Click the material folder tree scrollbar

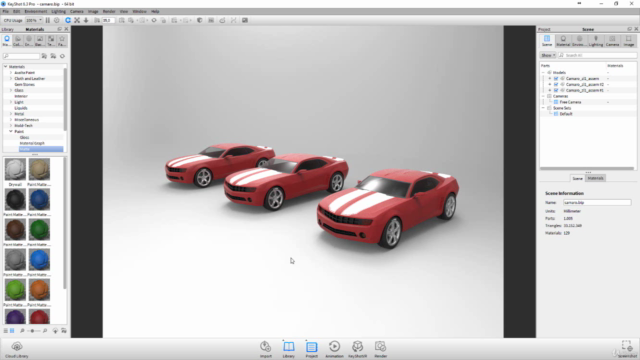pos(65,100)
